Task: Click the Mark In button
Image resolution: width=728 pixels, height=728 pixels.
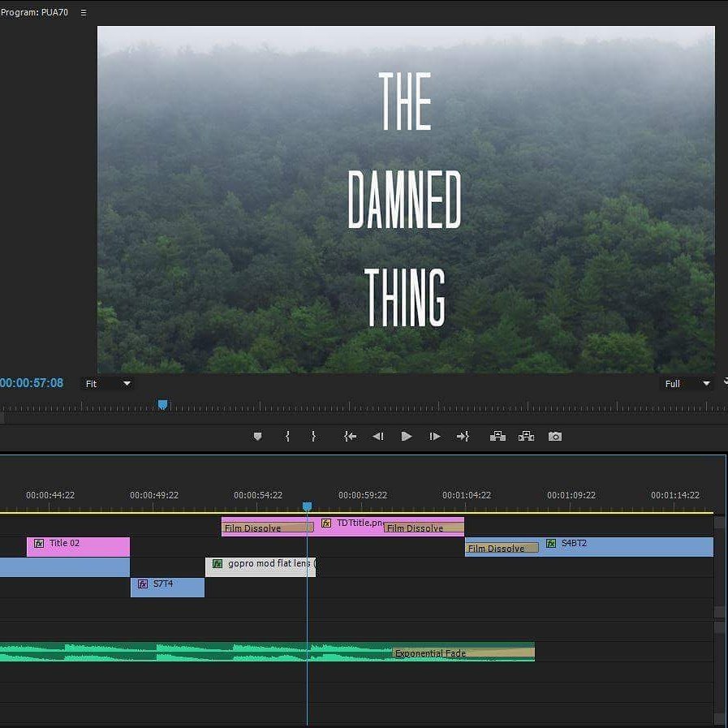Action: click(x=287, y=437)
